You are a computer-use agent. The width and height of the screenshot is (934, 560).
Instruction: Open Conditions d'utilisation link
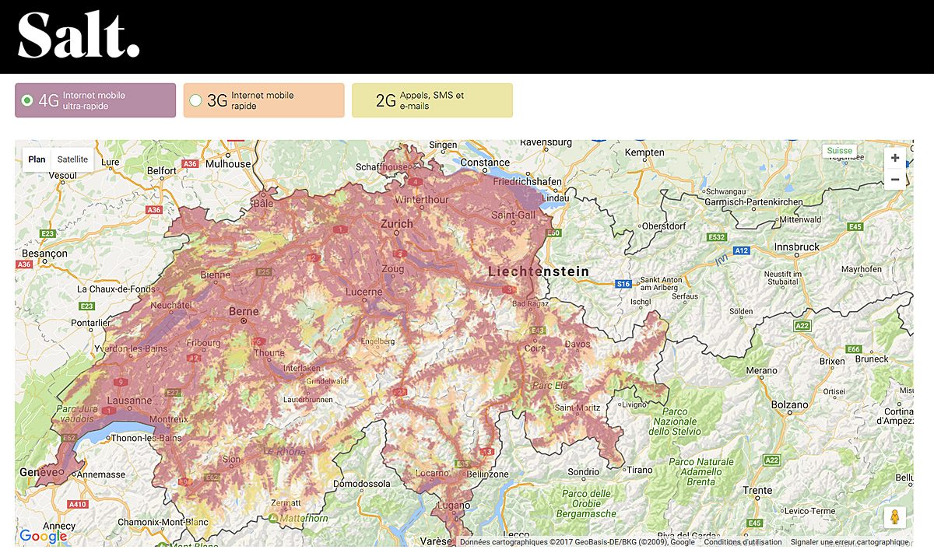coord(743,542)
